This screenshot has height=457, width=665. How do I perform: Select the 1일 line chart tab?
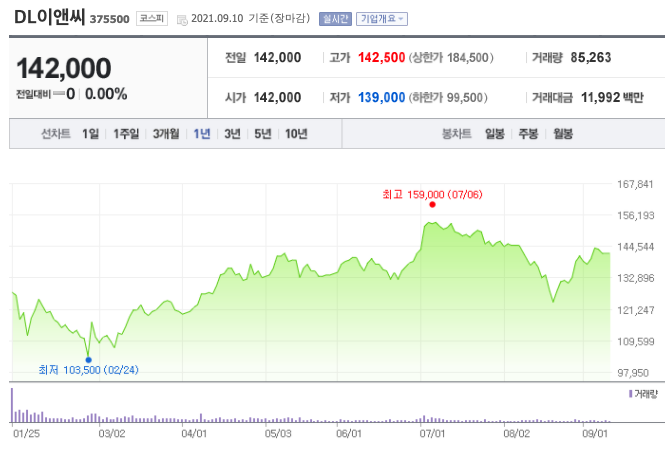point(90,134)
